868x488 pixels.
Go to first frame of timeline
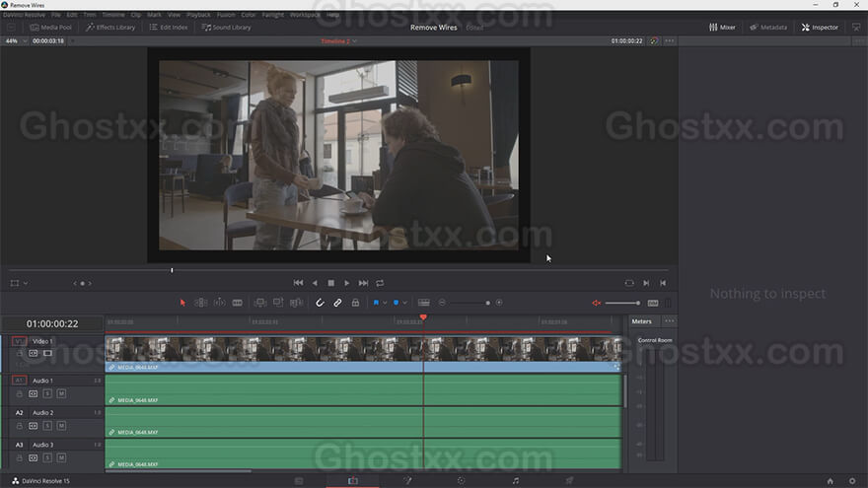point(298,283)
